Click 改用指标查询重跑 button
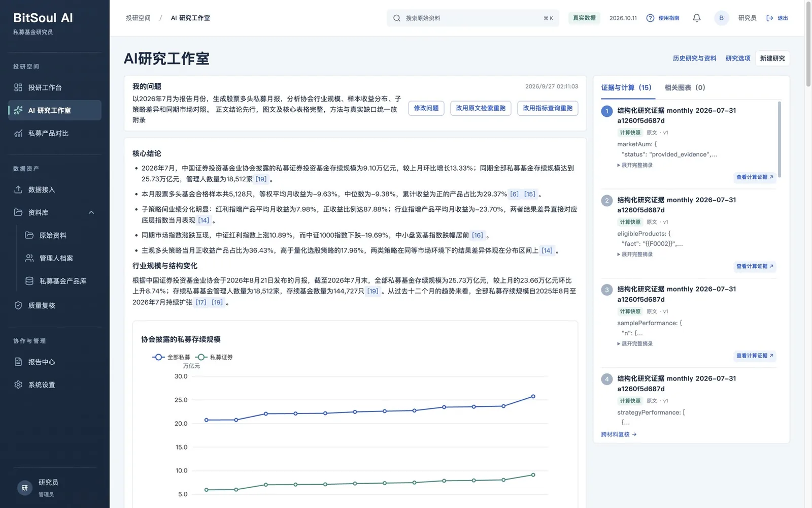Image resolution: width=812 pixels, height=508 pixels. (548, 108)
